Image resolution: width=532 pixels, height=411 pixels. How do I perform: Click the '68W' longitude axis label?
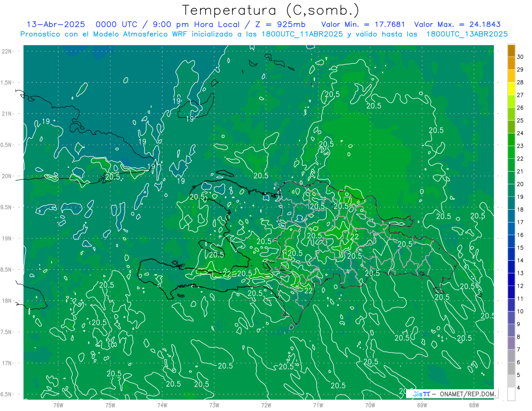(x=473, y=405)
